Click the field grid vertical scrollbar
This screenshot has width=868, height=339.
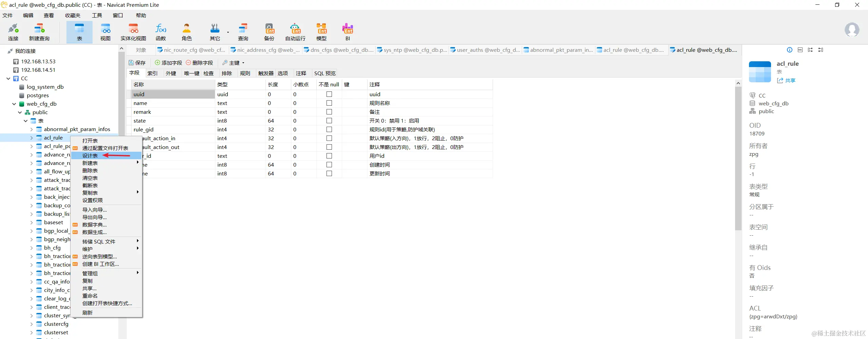tap(738, 158)
